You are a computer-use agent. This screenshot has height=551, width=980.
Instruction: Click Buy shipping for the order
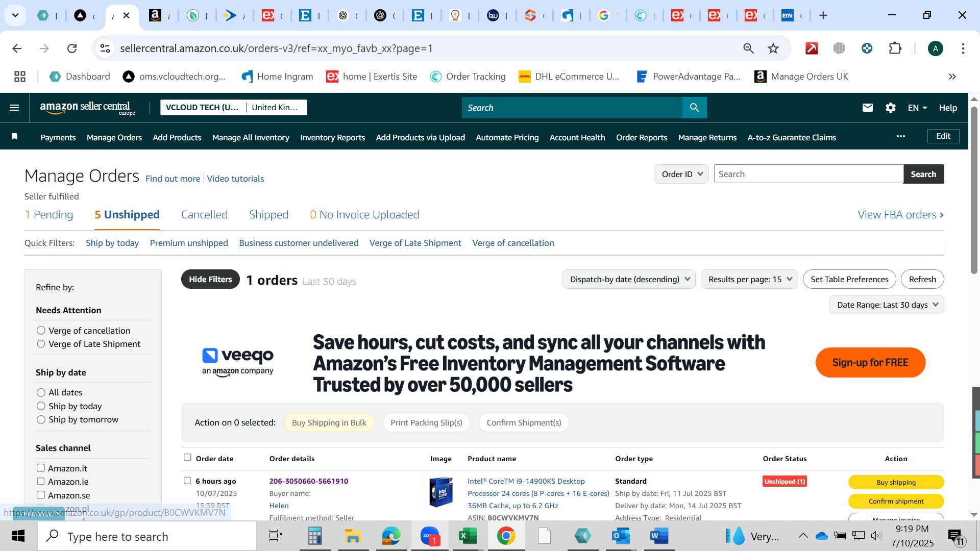[x=896, y=482]
